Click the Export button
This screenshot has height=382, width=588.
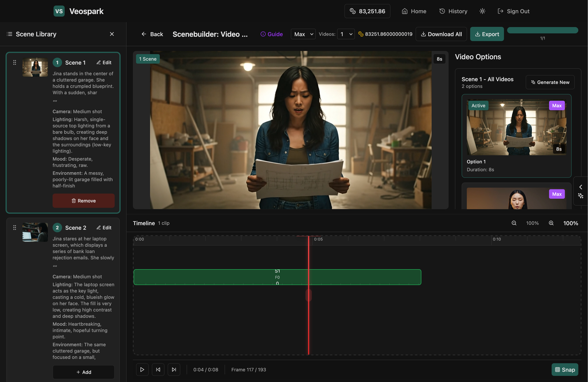coord(487,34)
